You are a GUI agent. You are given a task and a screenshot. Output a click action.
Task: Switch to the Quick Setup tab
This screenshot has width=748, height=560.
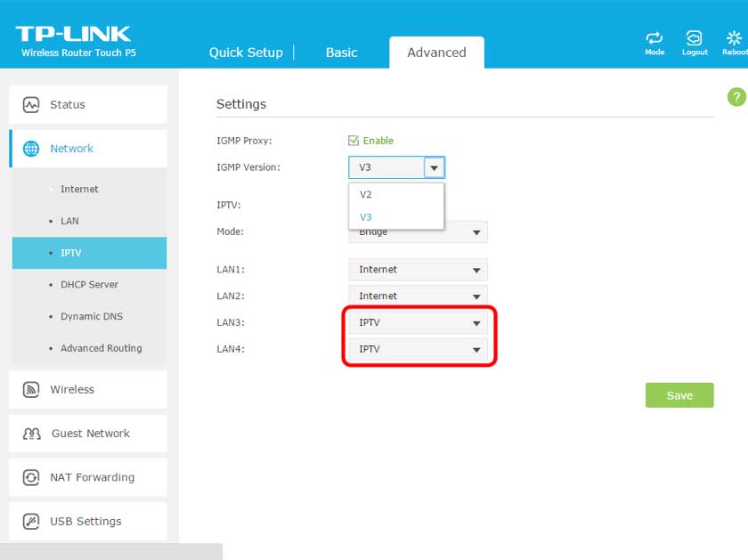pos(246,53)
